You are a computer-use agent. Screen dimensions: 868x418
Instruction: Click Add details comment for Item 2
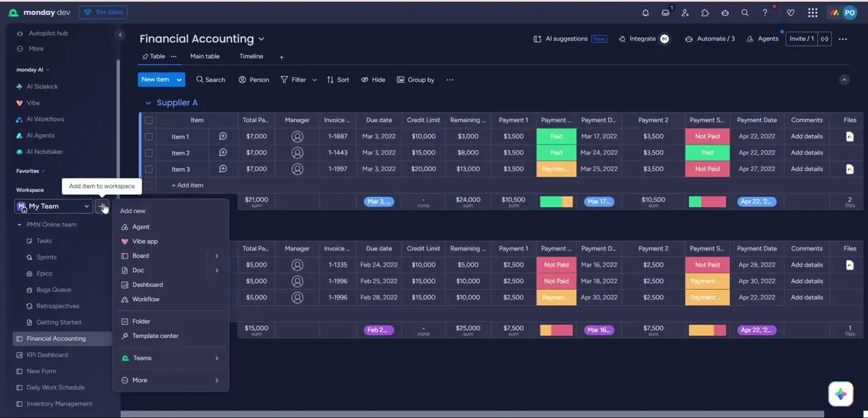tap(806, 153)
